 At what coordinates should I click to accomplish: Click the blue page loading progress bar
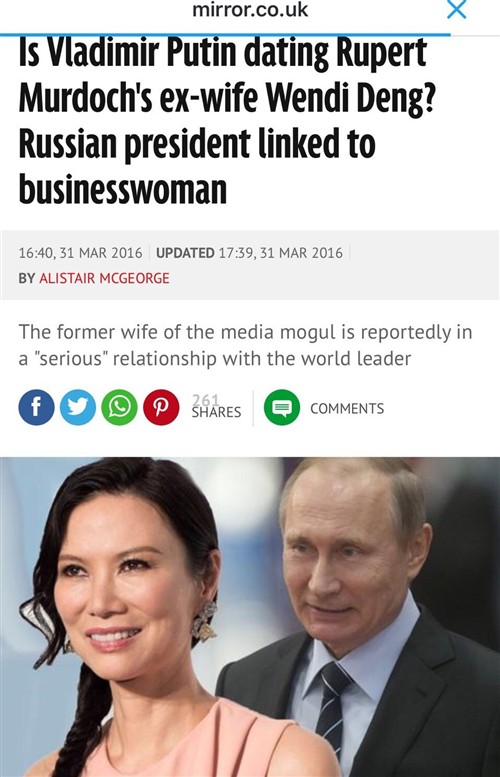[225, 35]
